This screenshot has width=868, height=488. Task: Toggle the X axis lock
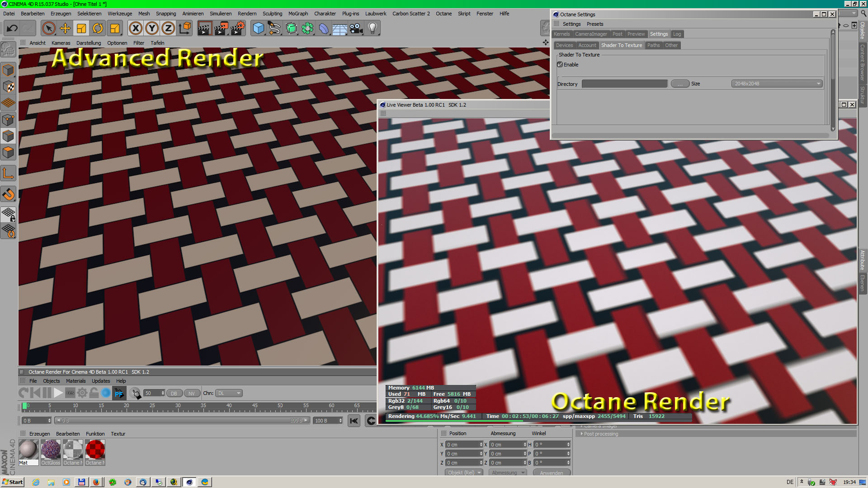[135, 28]
